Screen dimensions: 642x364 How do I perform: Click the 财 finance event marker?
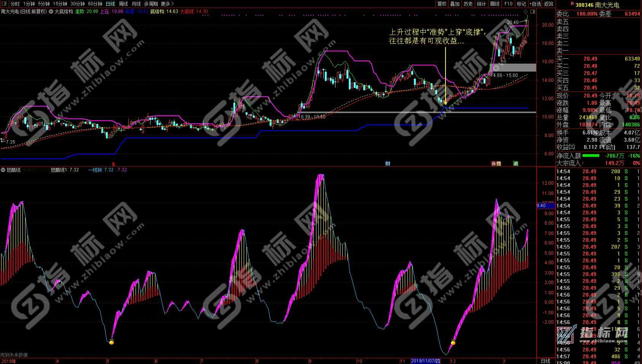tap(388, 164)
